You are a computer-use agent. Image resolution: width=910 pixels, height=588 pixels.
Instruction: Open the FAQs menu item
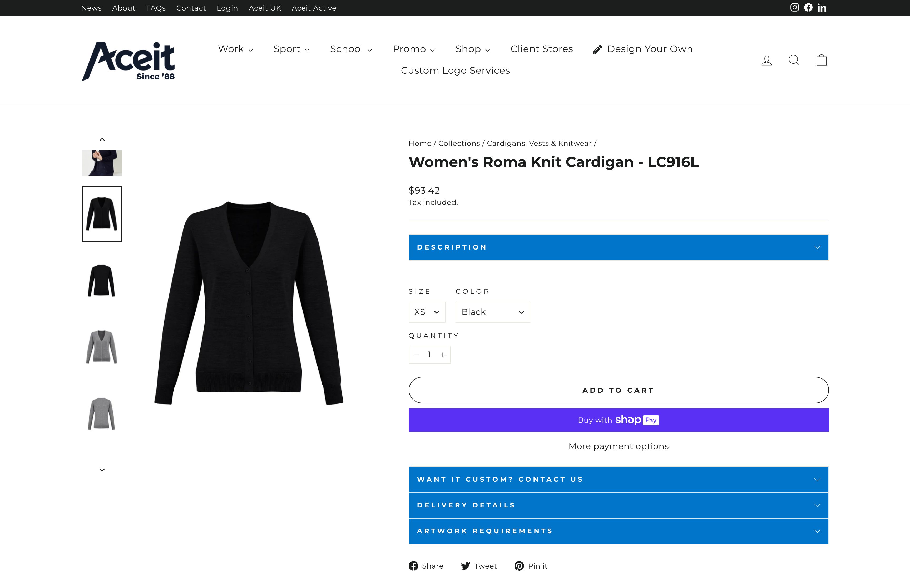(x=156, y=8)
